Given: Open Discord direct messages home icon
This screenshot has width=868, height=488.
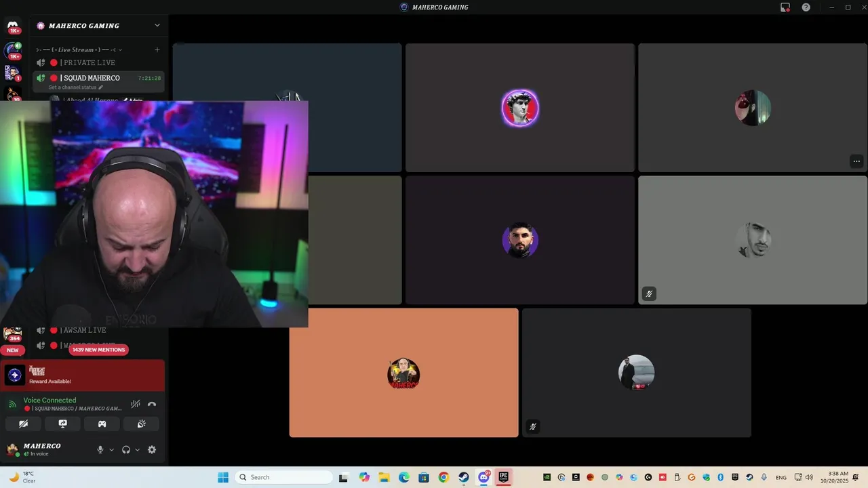Looking at the screenshot, I should (x=13, y=26).
